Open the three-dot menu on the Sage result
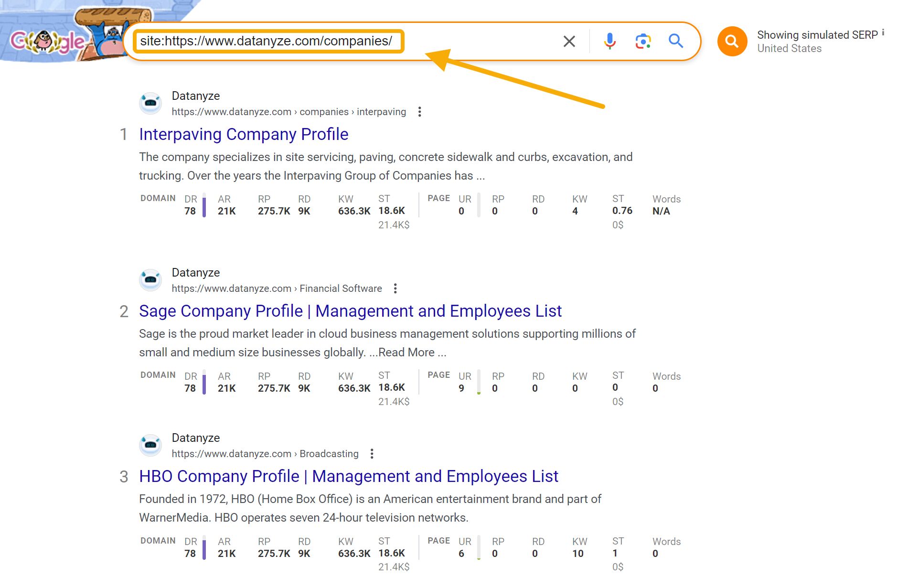 [x=395, y=289]
